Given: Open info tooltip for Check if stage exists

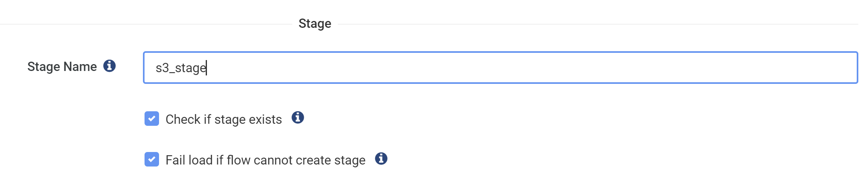Looking at the screenshot, I should tap(298, 117).
